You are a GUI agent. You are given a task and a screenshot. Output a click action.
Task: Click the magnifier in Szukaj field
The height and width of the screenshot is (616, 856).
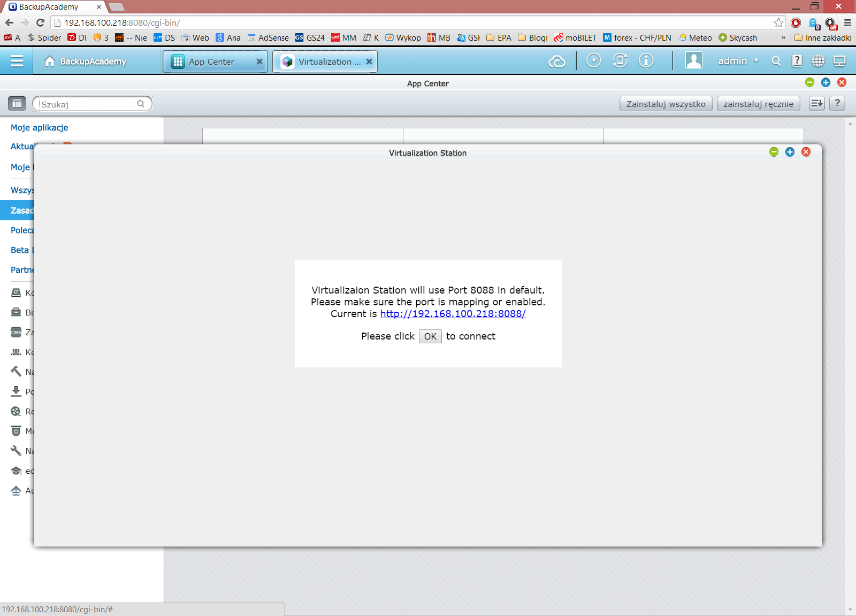tap(141, 104)
